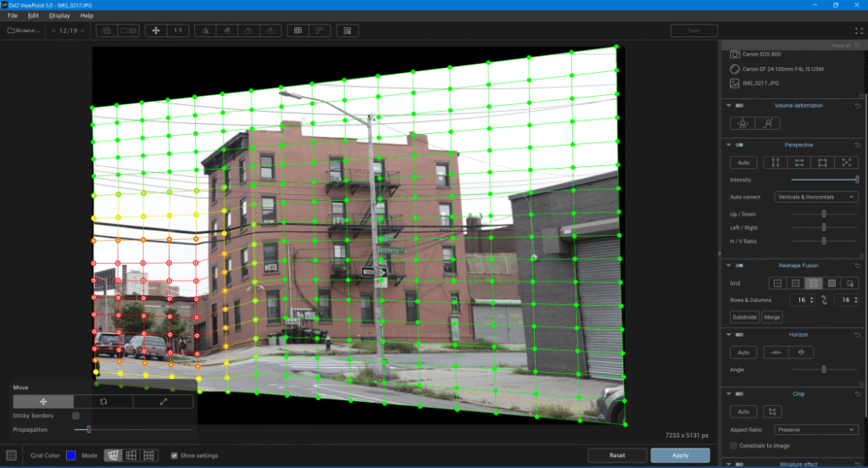Select the vertical horizon line tool

801,352
